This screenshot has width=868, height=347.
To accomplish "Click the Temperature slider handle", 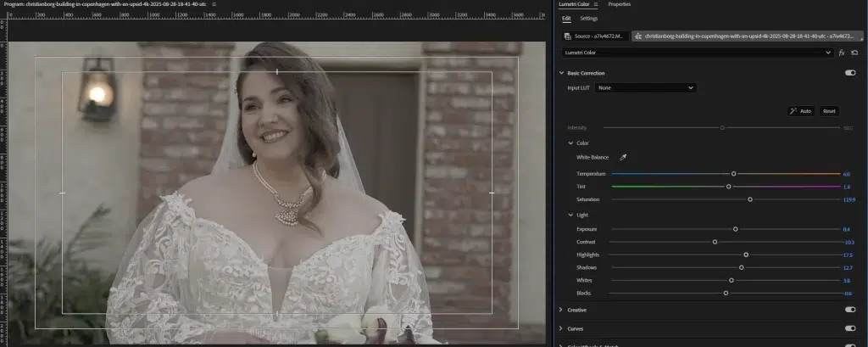I will [x=733, y=173].
